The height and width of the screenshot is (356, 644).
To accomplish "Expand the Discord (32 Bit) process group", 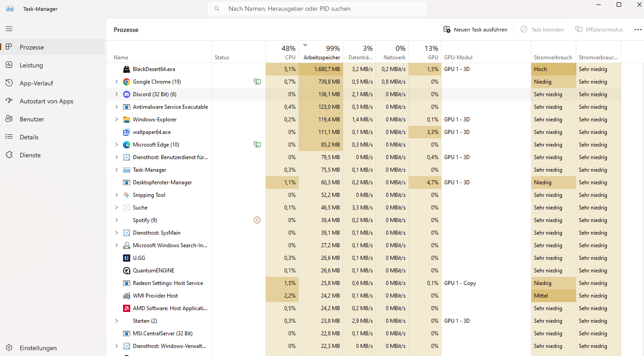I will (116, 94).
